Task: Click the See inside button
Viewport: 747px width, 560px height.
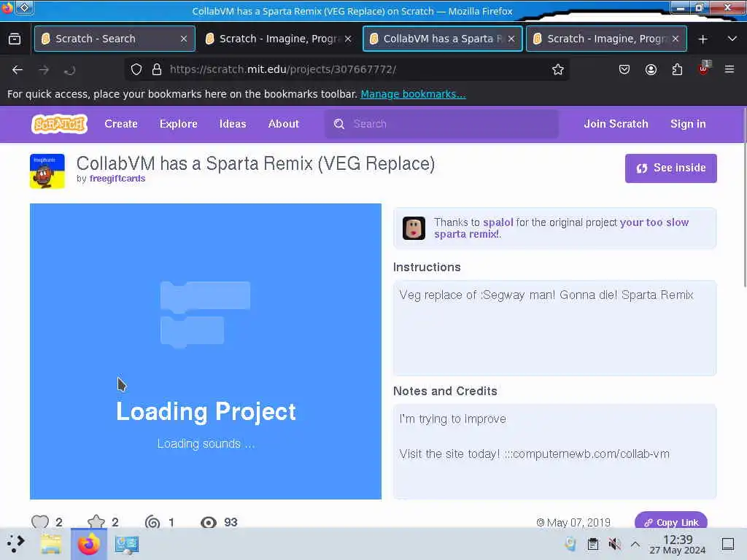Action: [670, 168]
